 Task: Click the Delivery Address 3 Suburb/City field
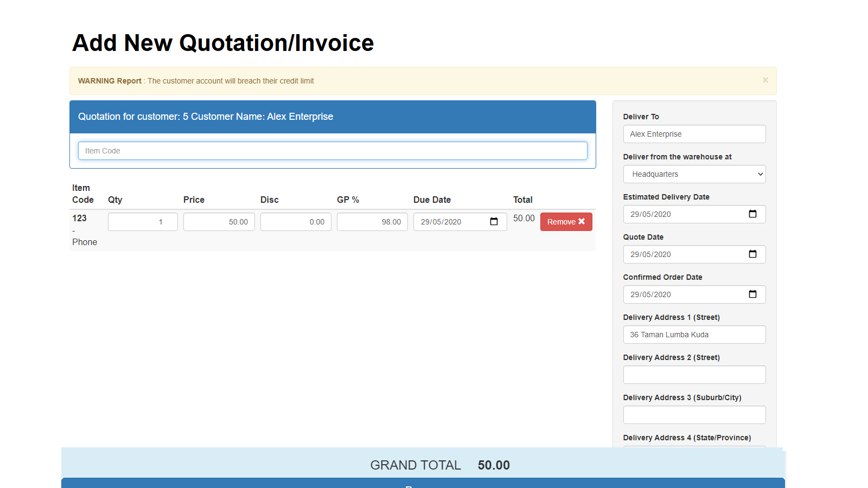[x=694, y=415]
